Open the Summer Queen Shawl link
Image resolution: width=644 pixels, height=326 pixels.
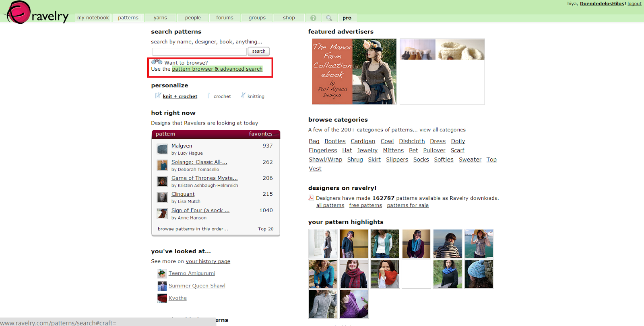pyautogui.click(x=197, y=286)
